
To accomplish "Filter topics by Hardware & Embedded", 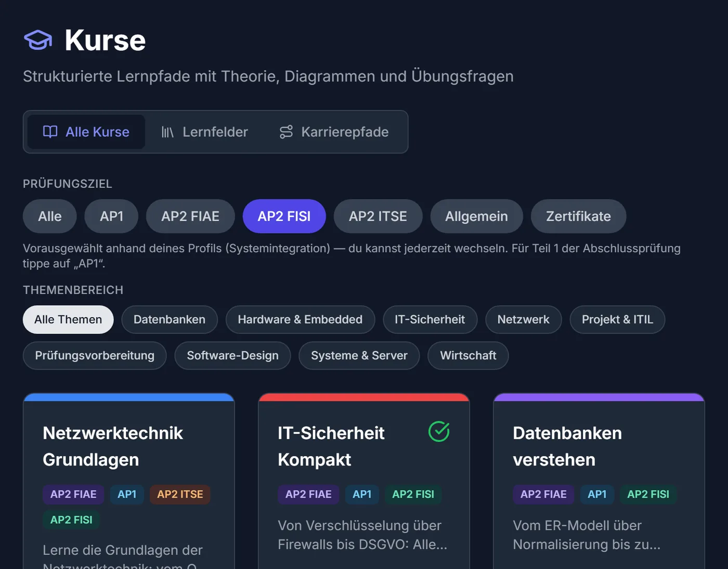I will pyautogui.click(x=300, y=319).
